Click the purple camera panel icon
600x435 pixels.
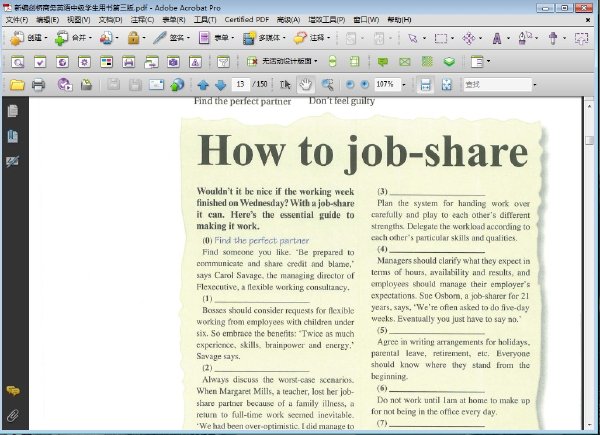pos(173,62)
